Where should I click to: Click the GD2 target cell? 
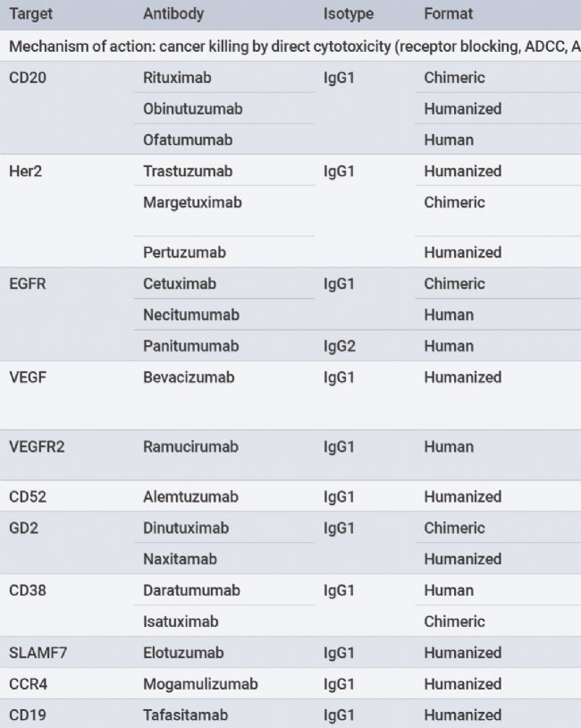(23, 529)
